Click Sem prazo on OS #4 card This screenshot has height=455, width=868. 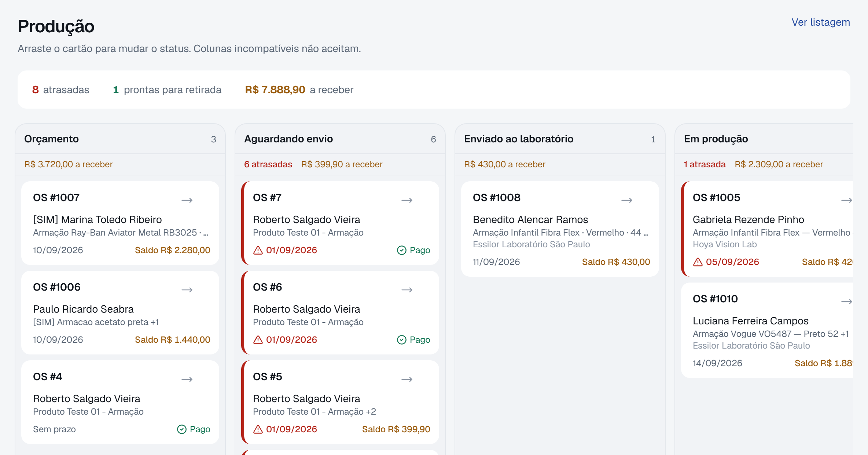pyautogui.click(x=54, y=429)
